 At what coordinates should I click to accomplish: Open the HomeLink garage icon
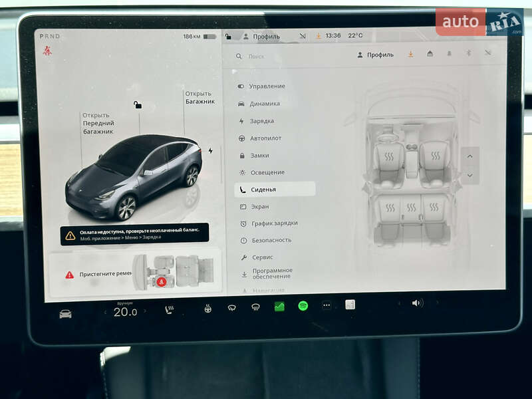point(430,53)
